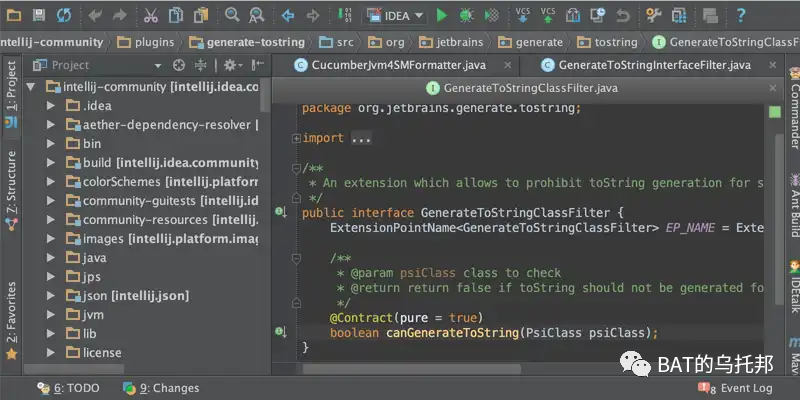The width and height of the screenshot is (800, 400).
Task: Click the Replace icon in toolbar
Action: coord(257,15)
